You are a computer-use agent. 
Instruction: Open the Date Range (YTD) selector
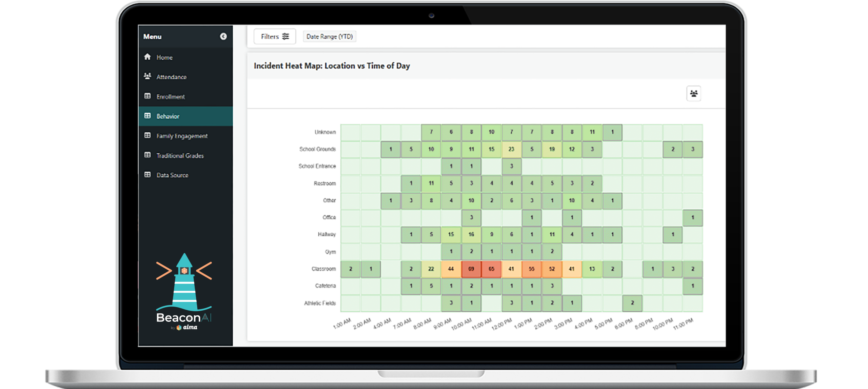(x=329, y=36)
